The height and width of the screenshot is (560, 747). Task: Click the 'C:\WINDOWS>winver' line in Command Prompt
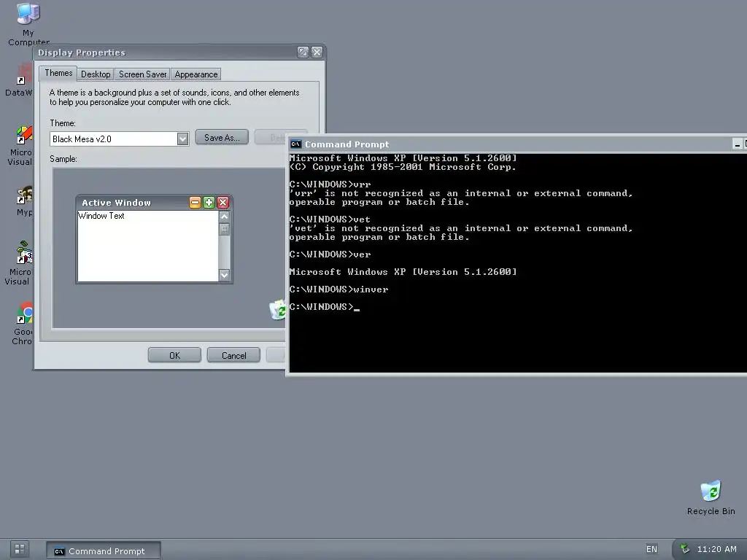tap(338, 289)
